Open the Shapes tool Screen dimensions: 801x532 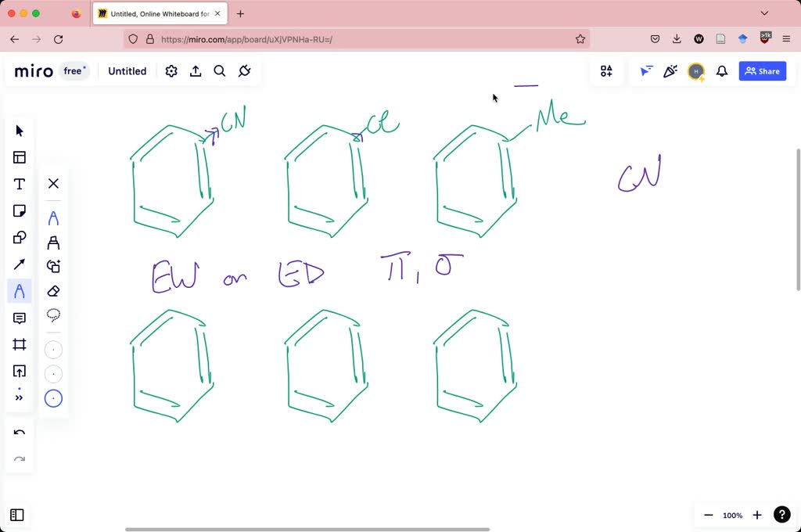click(x=20, y=237)
